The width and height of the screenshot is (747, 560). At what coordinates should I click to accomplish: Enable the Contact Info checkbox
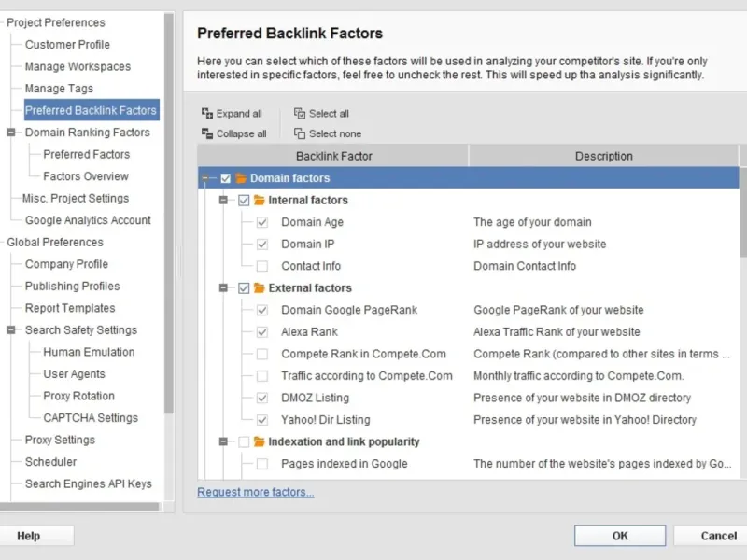click(262, 266)
